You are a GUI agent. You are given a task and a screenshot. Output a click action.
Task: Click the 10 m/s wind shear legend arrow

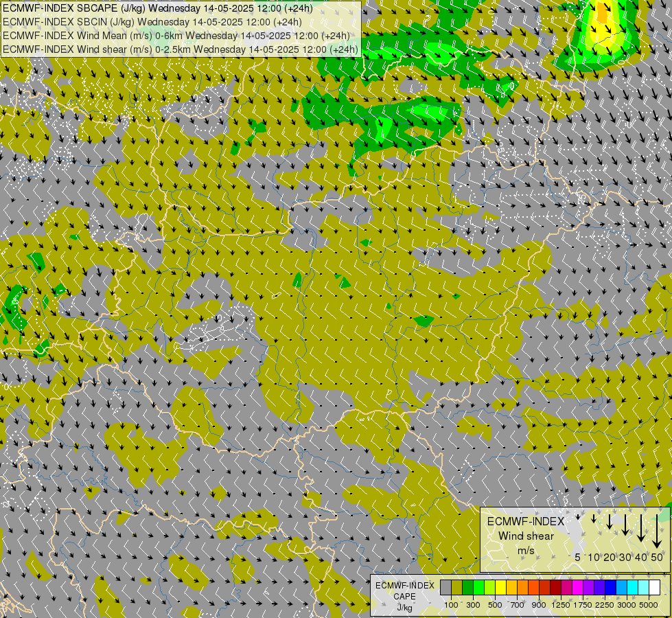pos(594,519)
